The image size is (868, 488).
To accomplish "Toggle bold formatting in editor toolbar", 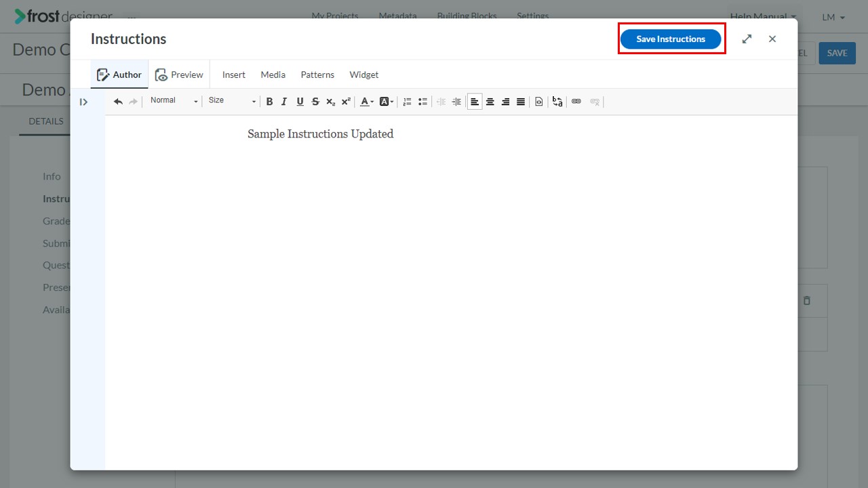I will (x=269, y=102).
